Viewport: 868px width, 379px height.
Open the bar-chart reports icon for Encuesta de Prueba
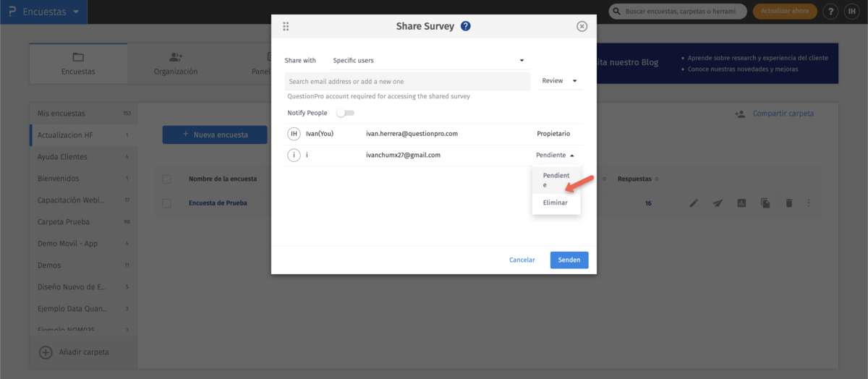click(741, 203)
